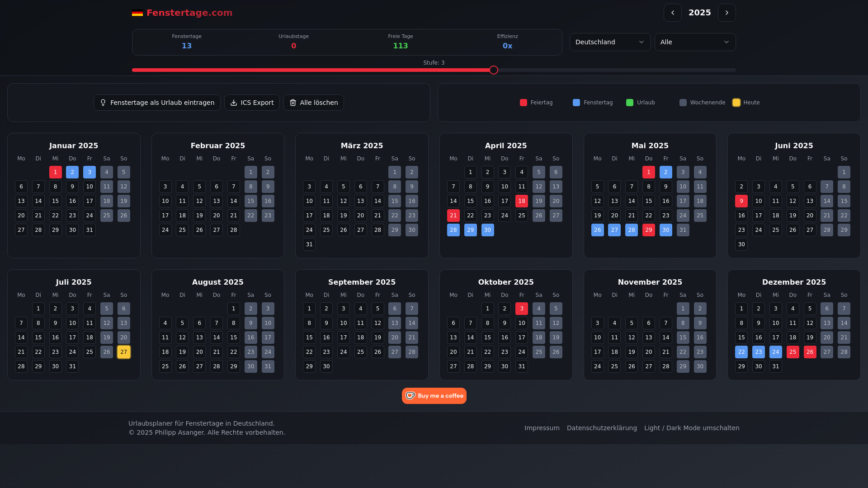
Task: Toggle Fenstertag December 22 as vacation
Action: (741, 352)
